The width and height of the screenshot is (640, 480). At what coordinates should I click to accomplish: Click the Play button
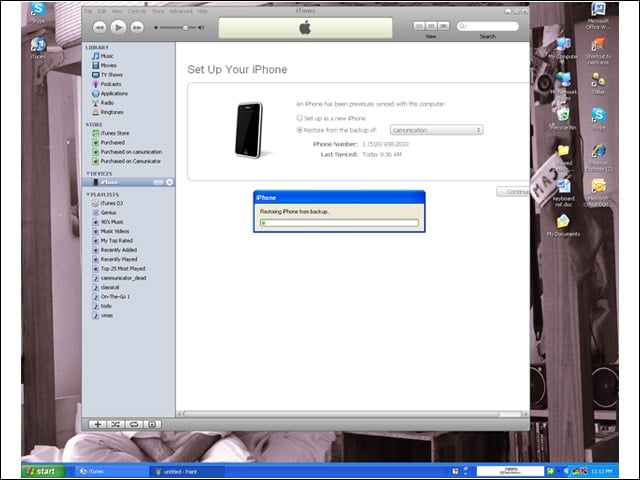(x=118, y=27)
